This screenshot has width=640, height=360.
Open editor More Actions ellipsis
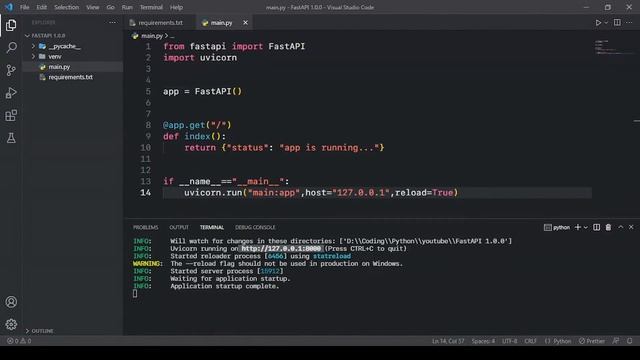[629, 23]
